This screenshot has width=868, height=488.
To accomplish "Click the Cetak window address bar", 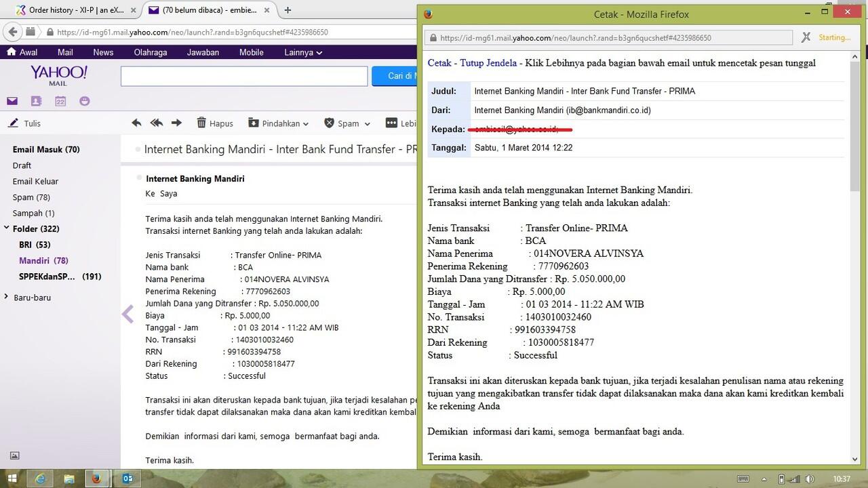I will pyautogui.click(x=607, y=38).
